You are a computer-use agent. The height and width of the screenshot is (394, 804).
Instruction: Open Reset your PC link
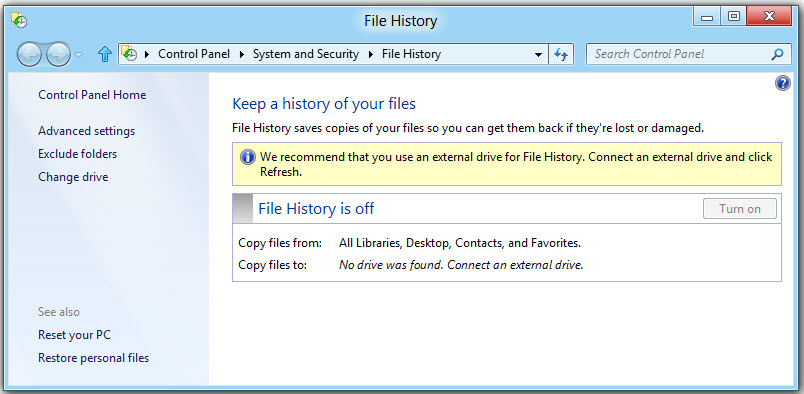[x=74, y=335]
